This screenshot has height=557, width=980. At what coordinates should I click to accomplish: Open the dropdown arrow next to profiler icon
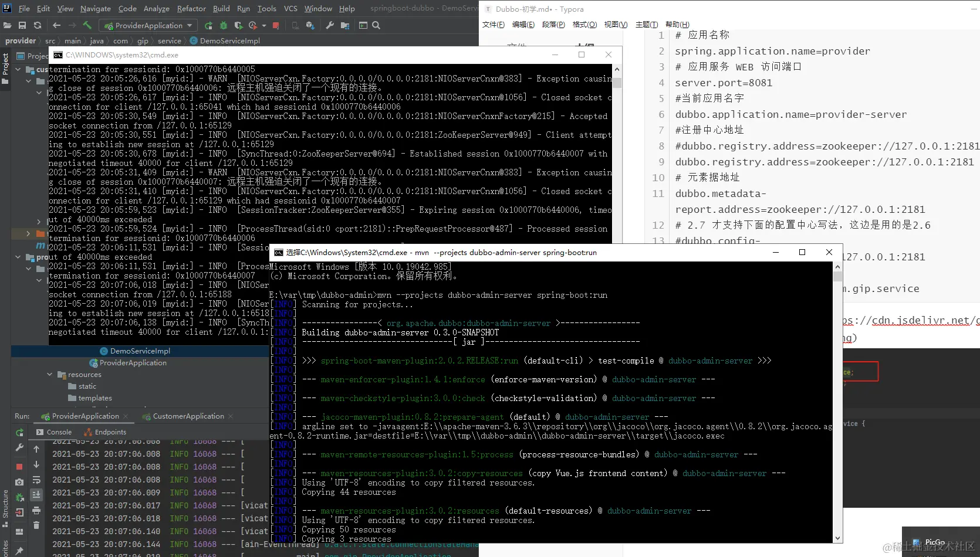tap(264, 26)
